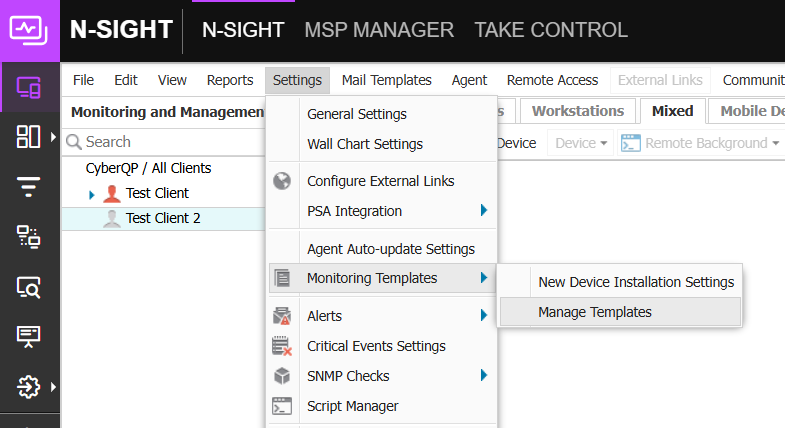
Task: Click the Monitoring Templates submenu arrow
Action: point(484,277)
